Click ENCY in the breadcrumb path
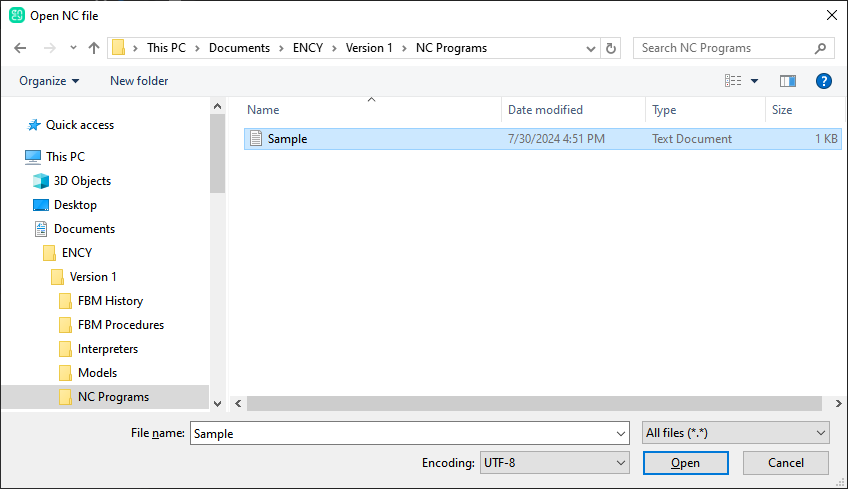The image size is (848, 489). click(x=307, y=48)
